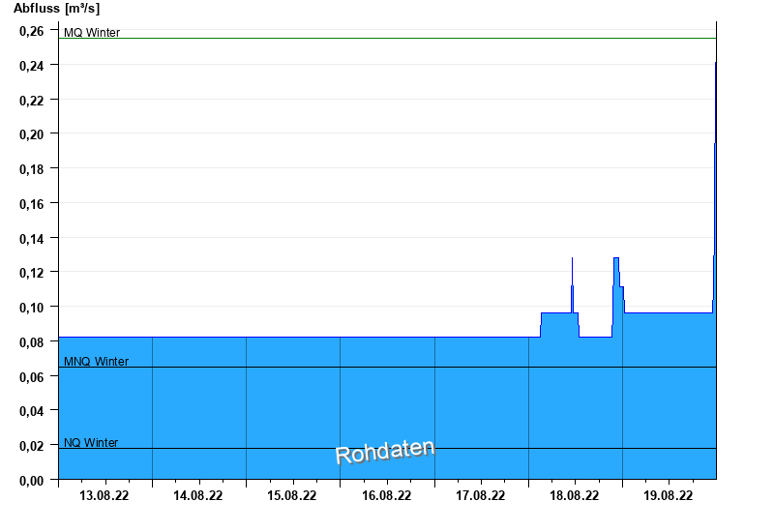Click the MQ Winter reference line label

tap(92, 33)
